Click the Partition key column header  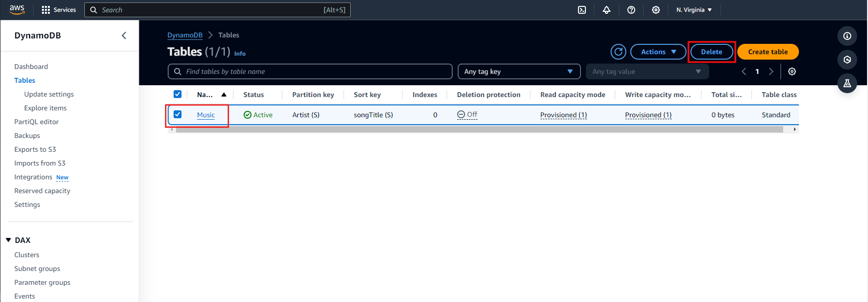(313, 95)
